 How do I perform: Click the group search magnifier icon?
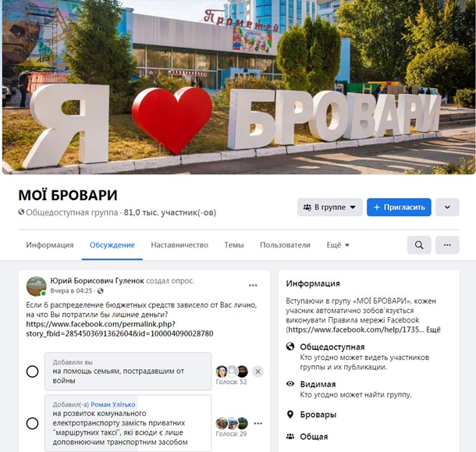tap(419, 245)
